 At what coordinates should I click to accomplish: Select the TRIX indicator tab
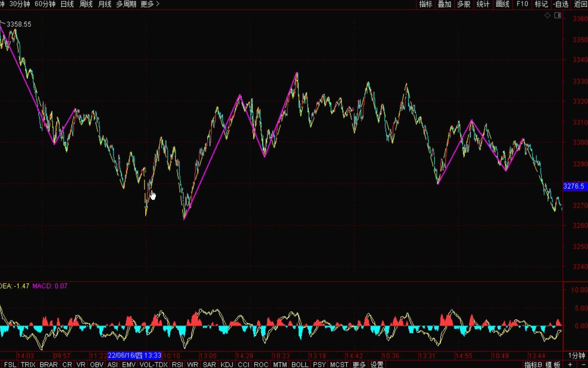[28, 364]
